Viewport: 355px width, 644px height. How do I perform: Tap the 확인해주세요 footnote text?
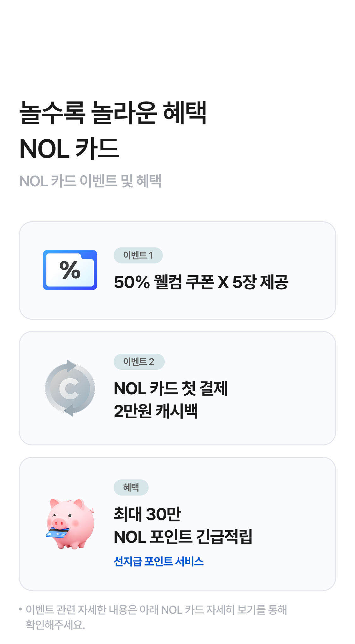pos(55,624)
